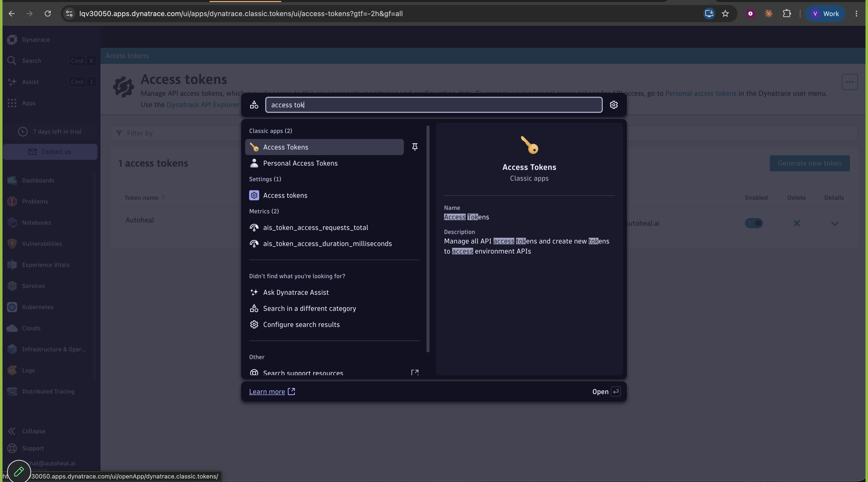Image resolution: width=868 pixels, height=482 pixels.
Task: Select Access Tokens classic app result
Action: [324, 147]
